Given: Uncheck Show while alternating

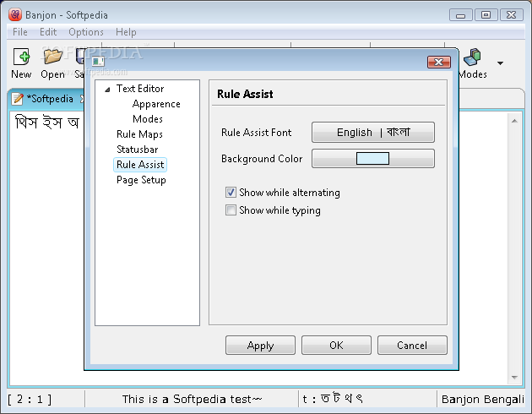Looking at the screenshot, I should pos(231,193).
